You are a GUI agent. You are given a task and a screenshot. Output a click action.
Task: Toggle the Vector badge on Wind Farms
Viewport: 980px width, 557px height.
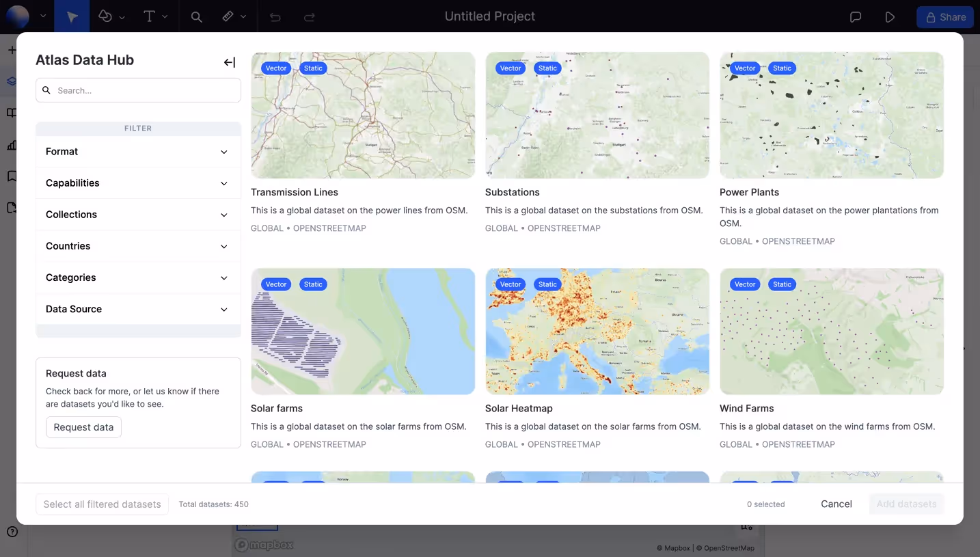click(x=744, y=284)
